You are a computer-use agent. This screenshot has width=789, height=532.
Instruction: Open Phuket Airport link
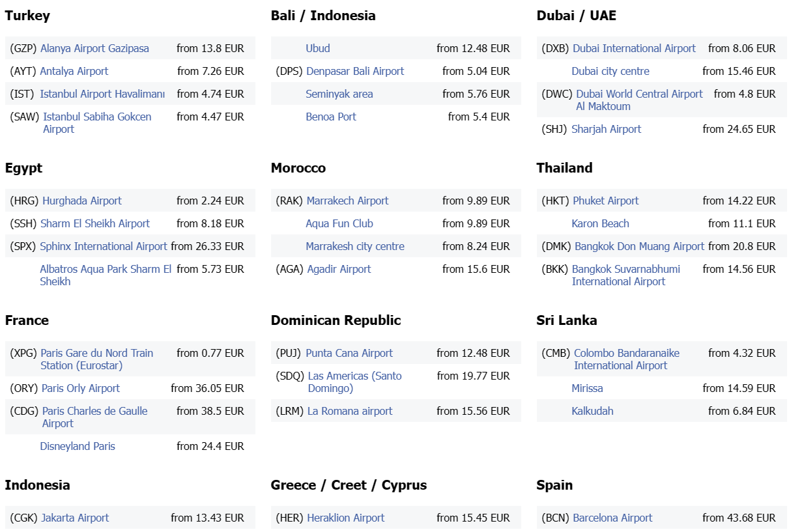pos(605,201)
